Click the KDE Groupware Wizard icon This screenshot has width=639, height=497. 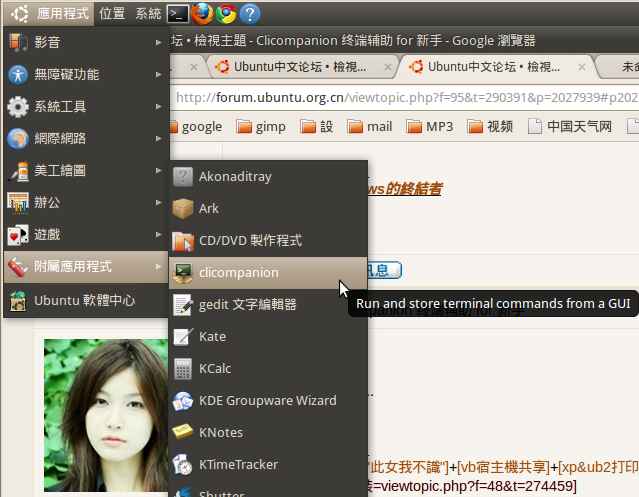click(x=182, y=401)
